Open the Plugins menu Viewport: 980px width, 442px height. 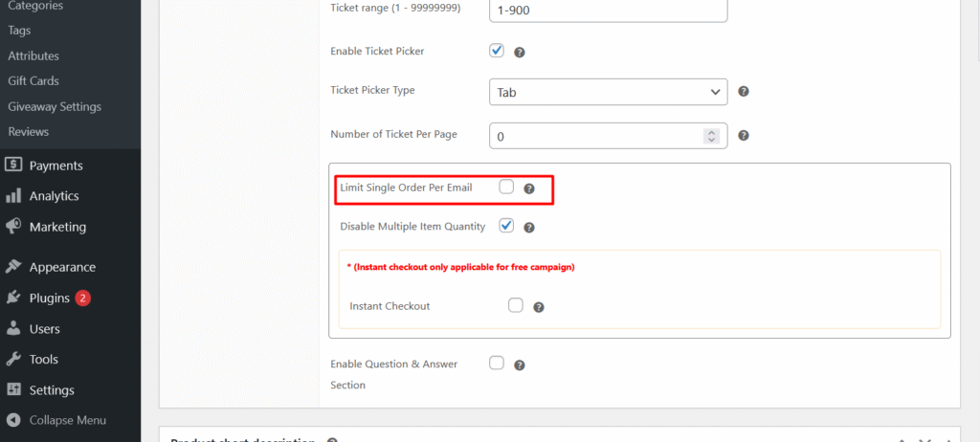[49, 298]
